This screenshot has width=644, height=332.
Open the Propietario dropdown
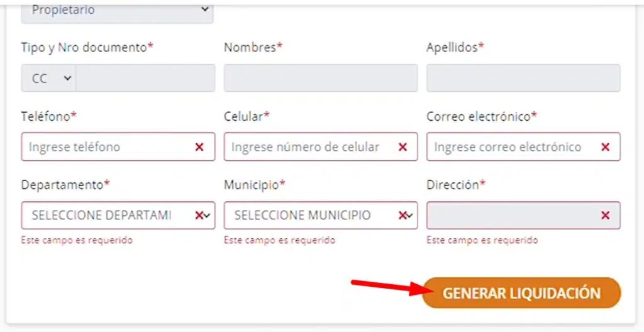tap(117, 11)
